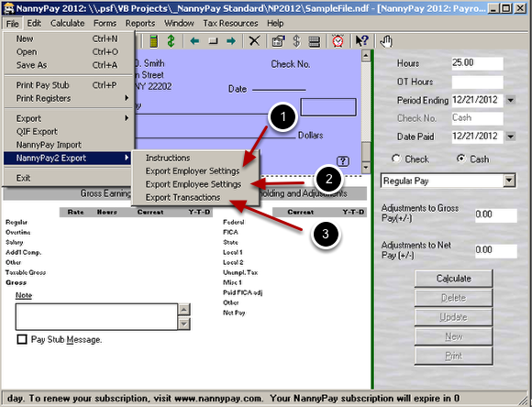Choose QIF Export menu item
532x407 pixels.
68,132
